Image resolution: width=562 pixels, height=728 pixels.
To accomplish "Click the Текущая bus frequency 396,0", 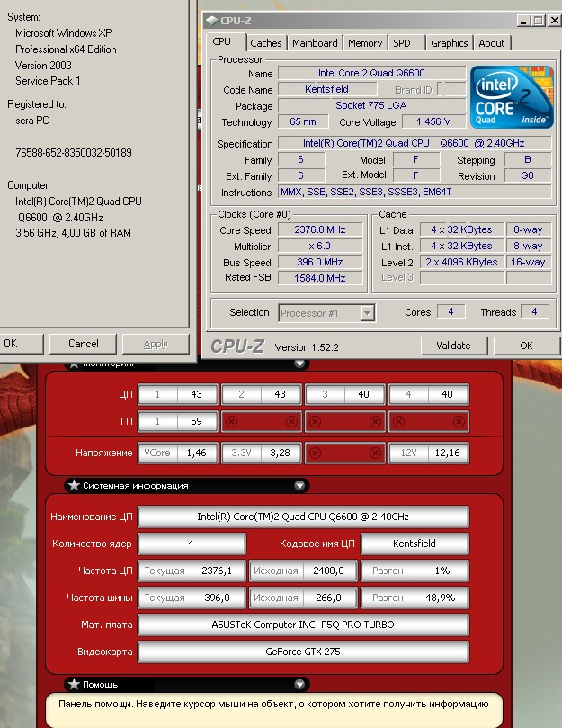I will pos(192,598).
